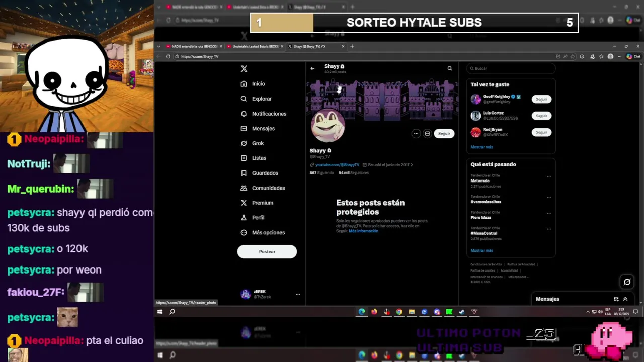Image resolution: width=644 pixels, height=362 pixels.
Task: Open Listas in the sidebar
Action: pyautogui.click(x=253, y=158)
